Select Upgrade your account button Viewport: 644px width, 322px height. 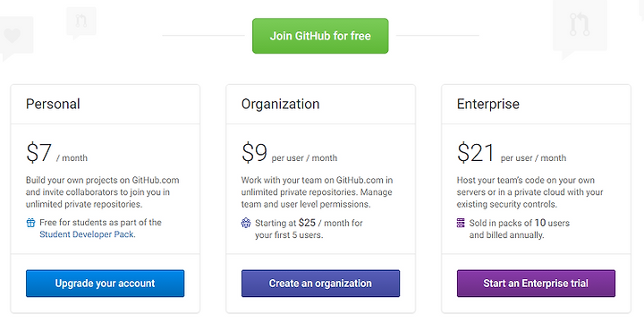106,284
